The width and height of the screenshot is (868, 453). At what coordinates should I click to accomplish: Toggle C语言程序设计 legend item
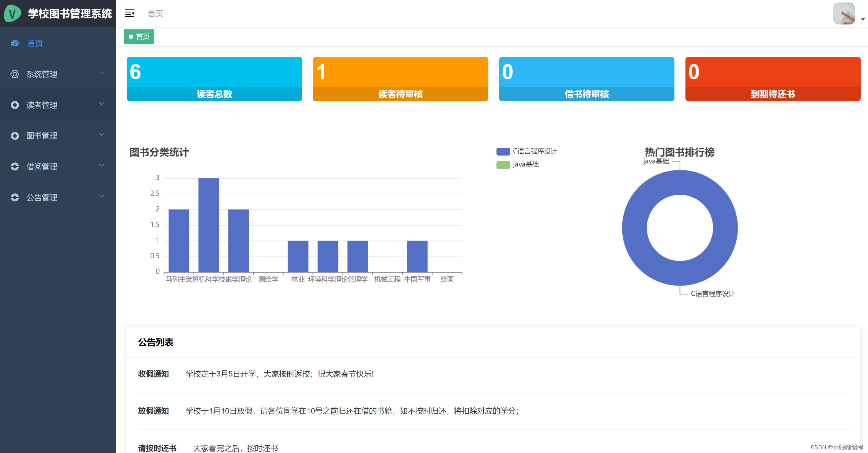(x=534, y=151)
